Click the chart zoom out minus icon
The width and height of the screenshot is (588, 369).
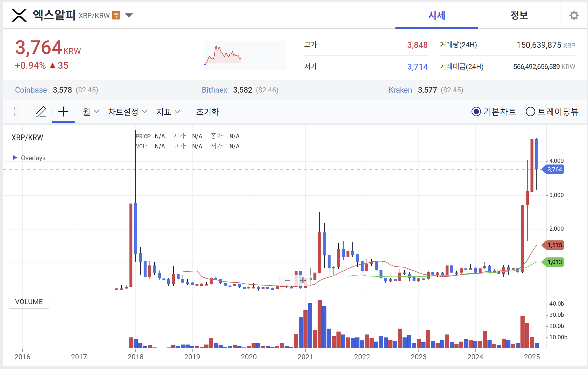pos(287,280)
